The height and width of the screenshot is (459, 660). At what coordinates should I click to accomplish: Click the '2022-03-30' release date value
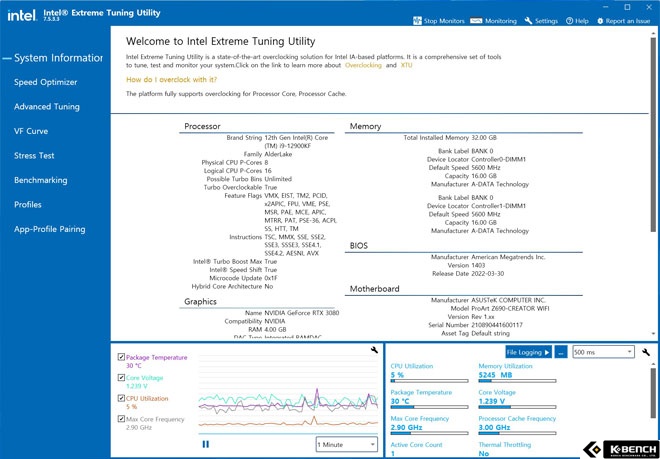487,274
